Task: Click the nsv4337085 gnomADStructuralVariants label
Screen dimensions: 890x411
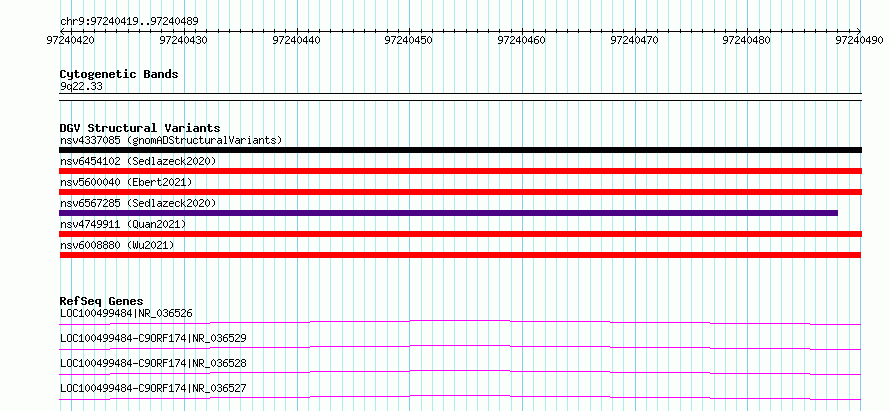Action: [171, 140]
